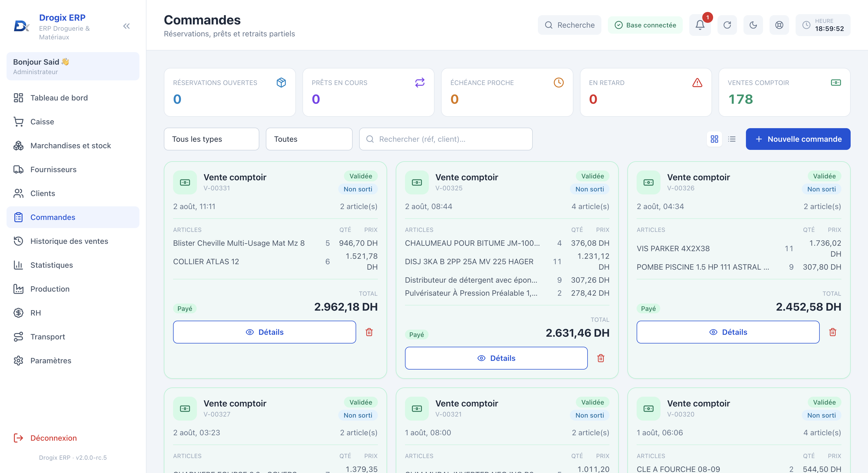
Task: Click the Payé badge on order V-00331
Action: click(185, 309)
